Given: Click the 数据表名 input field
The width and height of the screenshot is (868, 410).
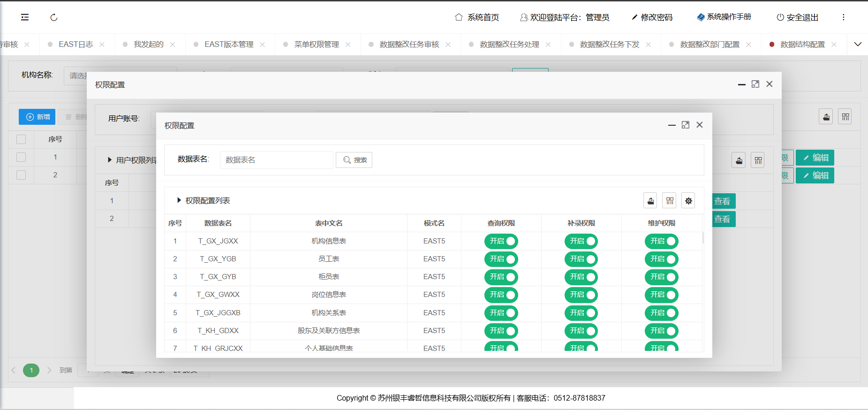Looking at the screenshot, I should coord(276,160).
